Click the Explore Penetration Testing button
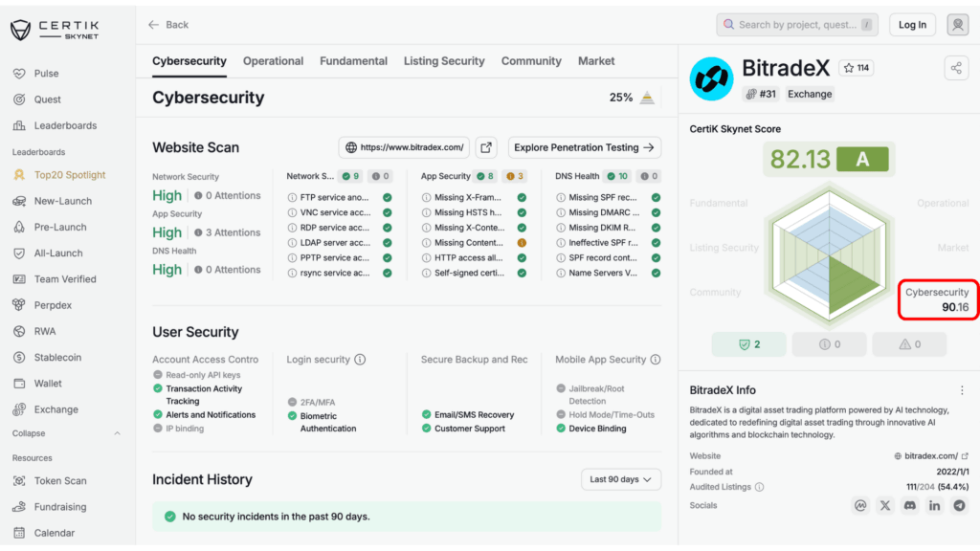Viewport: 980px width, 551px height. [x=584, y=147]
